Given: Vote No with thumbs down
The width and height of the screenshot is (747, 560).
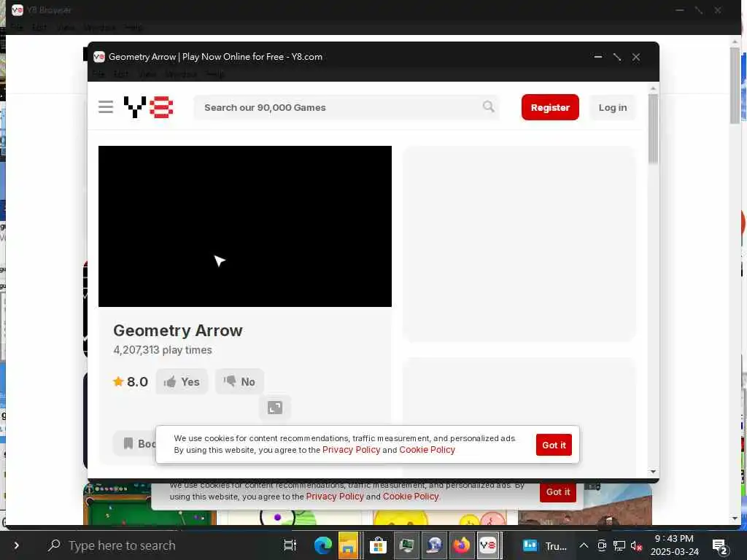Looking at the screenshot, I should point(239,381).
